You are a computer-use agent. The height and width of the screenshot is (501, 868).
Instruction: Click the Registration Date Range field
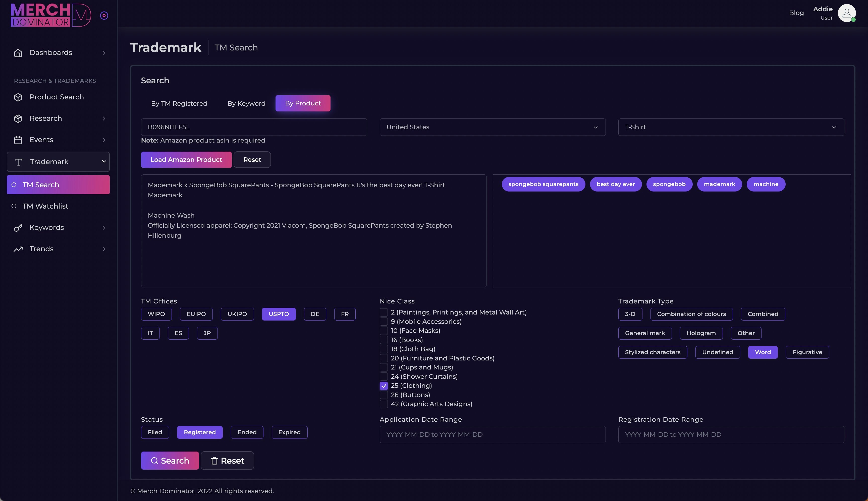point(731,434)
